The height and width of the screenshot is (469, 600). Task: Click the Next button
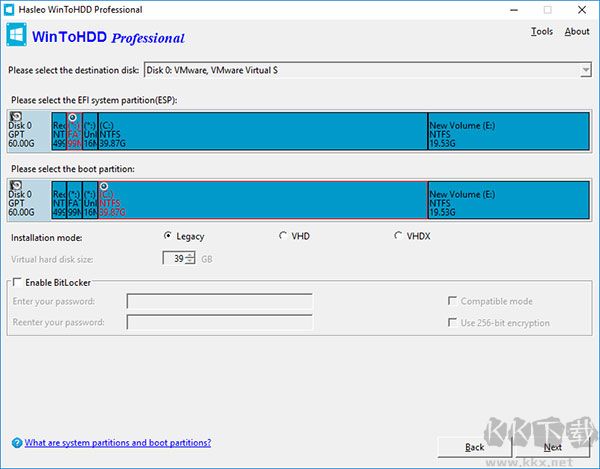click(x=553, y=447)
